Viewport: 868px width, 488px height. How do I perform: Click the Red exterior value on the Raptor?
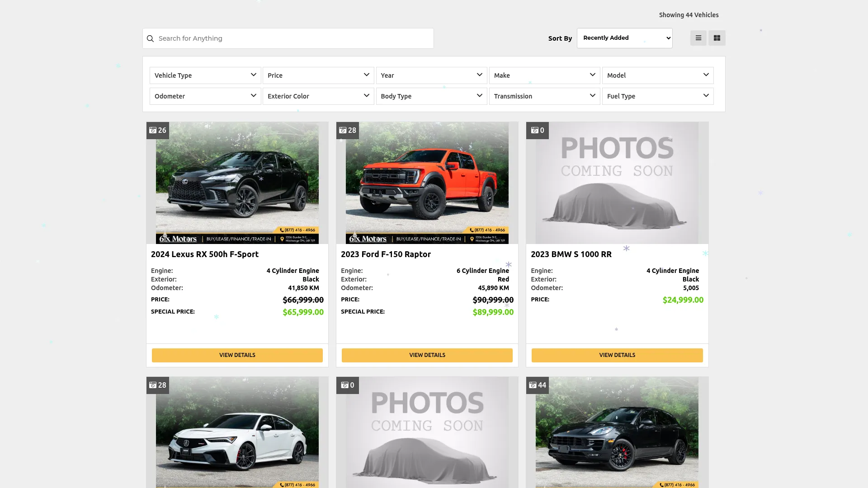(x=503, y=279)
